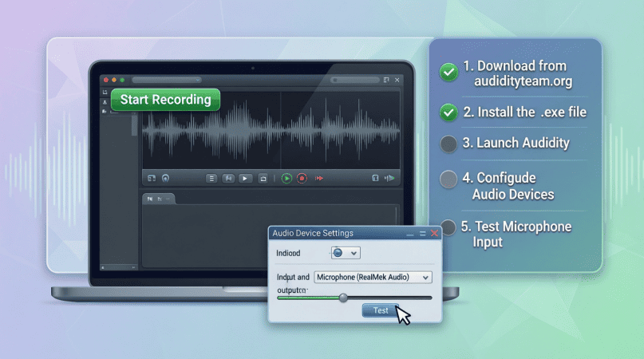The image size is (644, 359).
Task: Click the Audio Device Settings title bar
Action: pos(335,233)
